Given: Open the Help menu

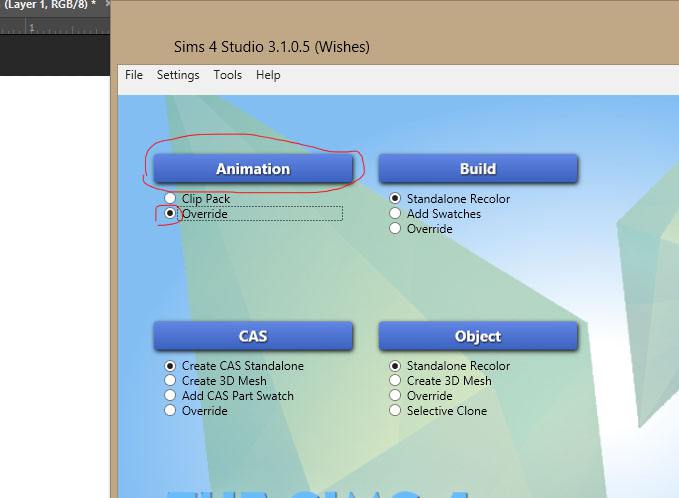Looking at the screenshot, I should point(268,75).
